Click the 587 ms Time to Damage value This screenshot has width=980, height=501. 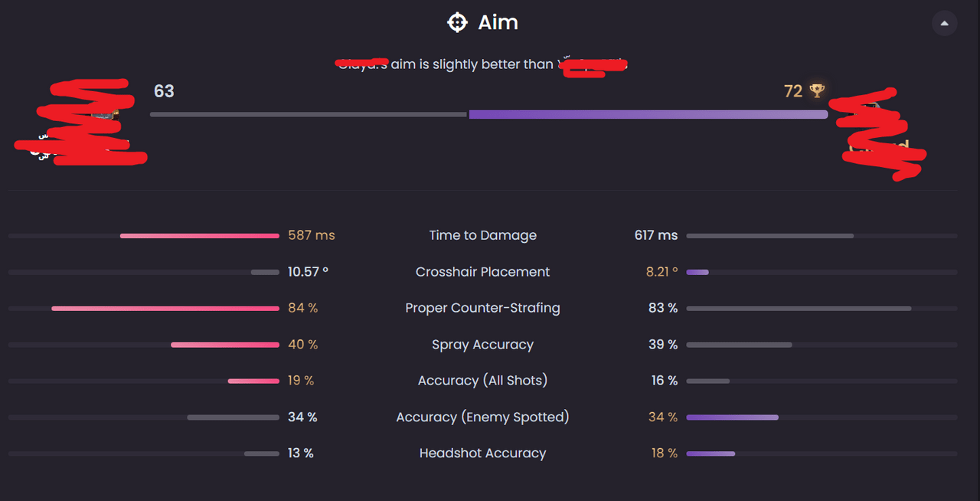(x=312, y=235)
